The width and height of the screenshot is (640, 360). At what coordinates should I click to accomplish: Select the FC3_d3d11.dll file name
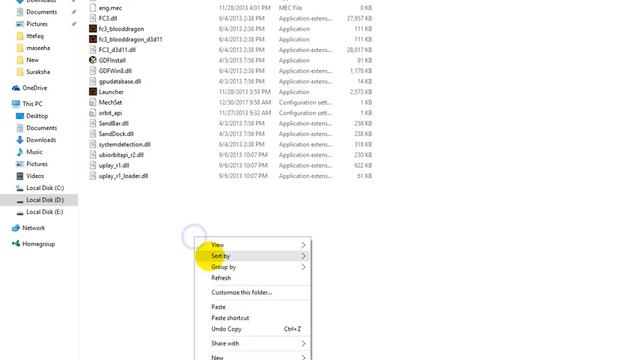pyautogui.click(x=117, y=50)
